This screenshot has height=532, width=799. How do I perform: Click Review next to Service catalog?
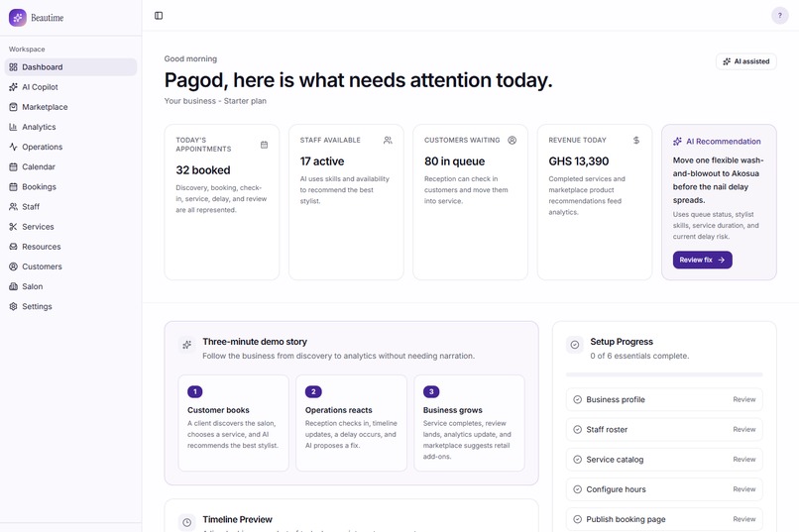pyautogui.click(x=743, y=460)
